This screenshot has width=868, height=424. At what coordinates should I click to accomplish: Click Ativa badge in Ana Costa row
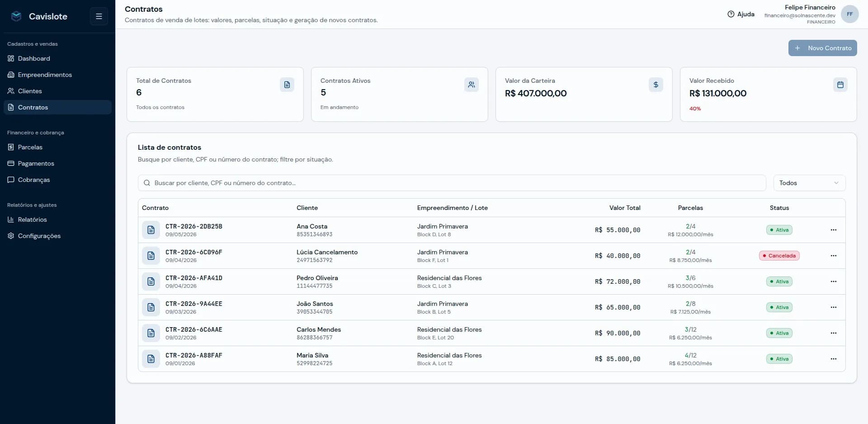click(779, 230)
